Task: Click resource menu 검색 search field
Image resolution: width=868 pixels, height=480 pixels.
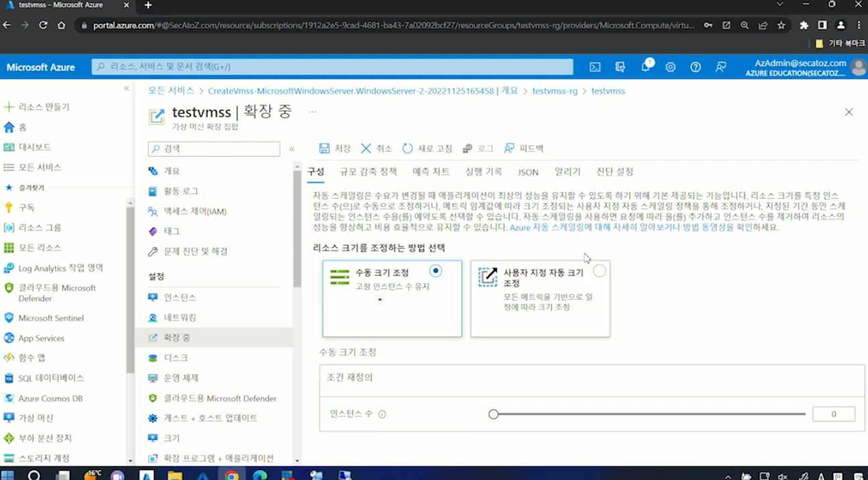Action: pyautogui.click(x=214, y=149)
